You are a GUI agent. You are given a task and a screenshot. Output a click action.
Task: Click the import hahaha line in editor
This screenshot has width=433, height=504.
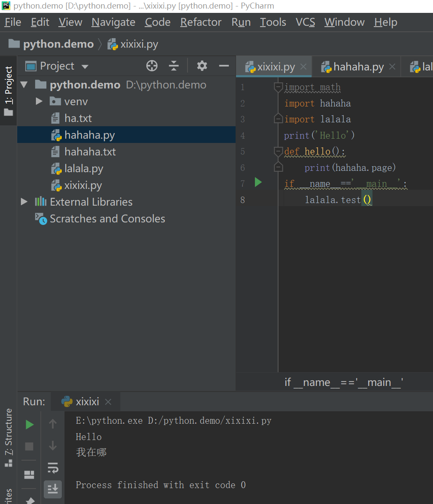click(318, 103)
